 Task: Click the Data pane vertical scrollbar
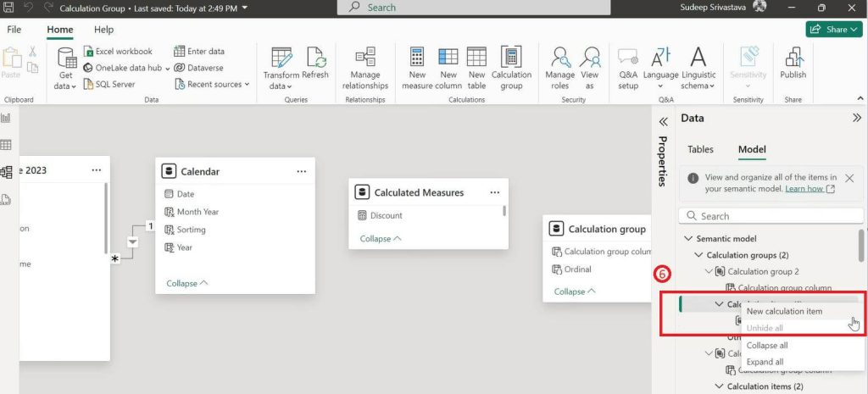click(x=861, y=245)
